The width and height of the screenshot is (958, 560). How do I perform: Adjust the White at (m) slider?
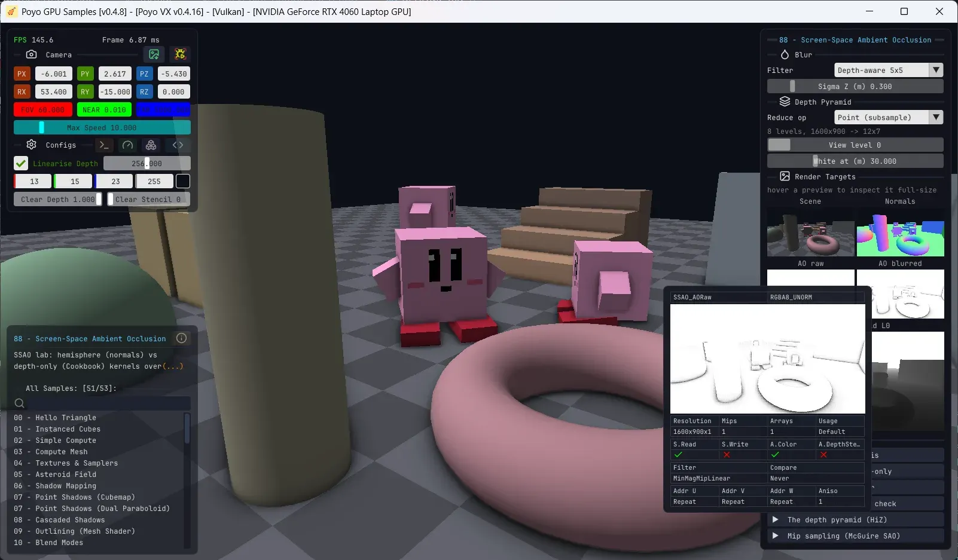[x=855, y=161]
